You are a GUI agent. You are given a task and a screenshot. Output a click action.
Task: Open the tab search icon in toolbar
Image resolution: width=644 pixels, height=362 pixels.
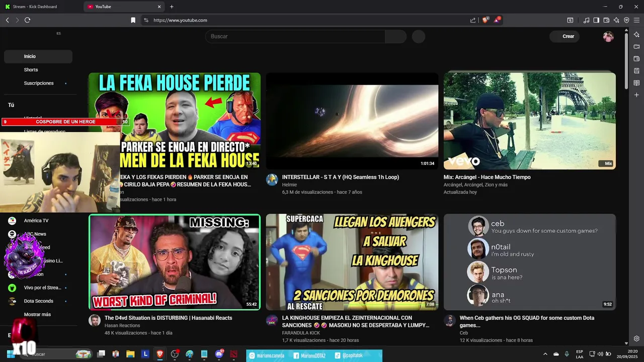tap(570, 20)
